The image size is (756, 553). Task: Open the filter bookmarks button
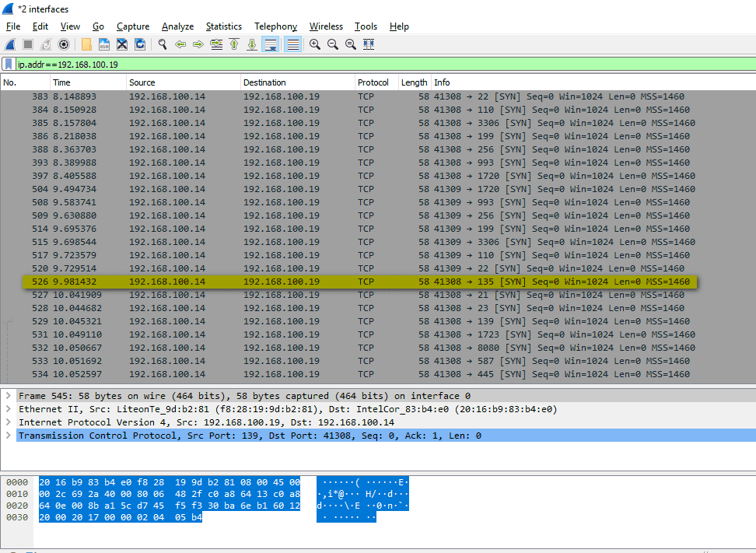(8, 64)
